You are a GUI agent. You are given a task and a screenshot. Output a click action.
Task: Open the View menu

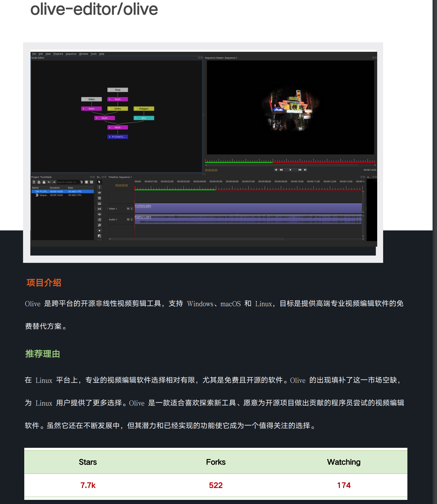(x=48, y=54)
